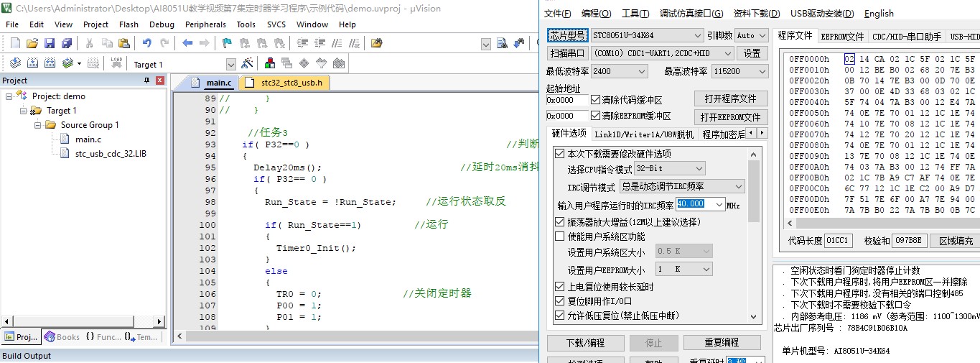Save the current file with floppy icon

(x=49, y=43)
